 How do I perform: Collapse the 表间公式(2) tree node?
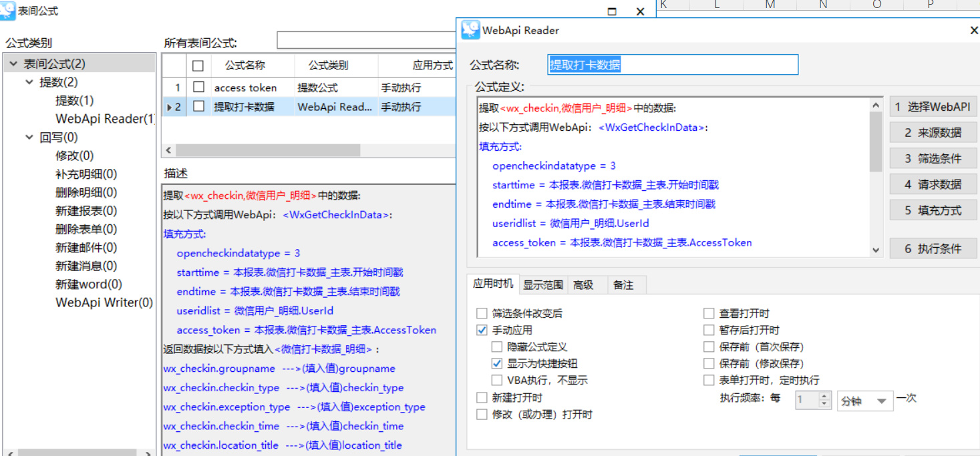click(x=13, y=64)
